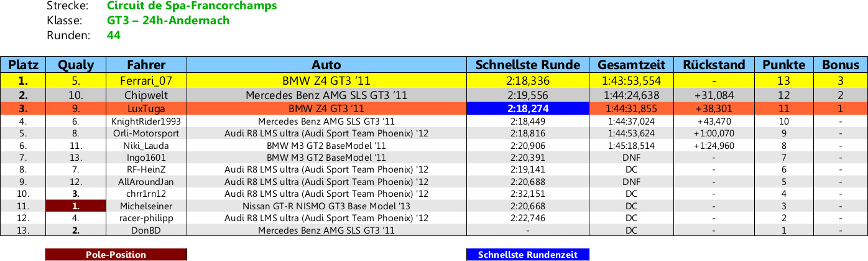Click the fastest lap 2:20,906

click(x=528, y=146)
